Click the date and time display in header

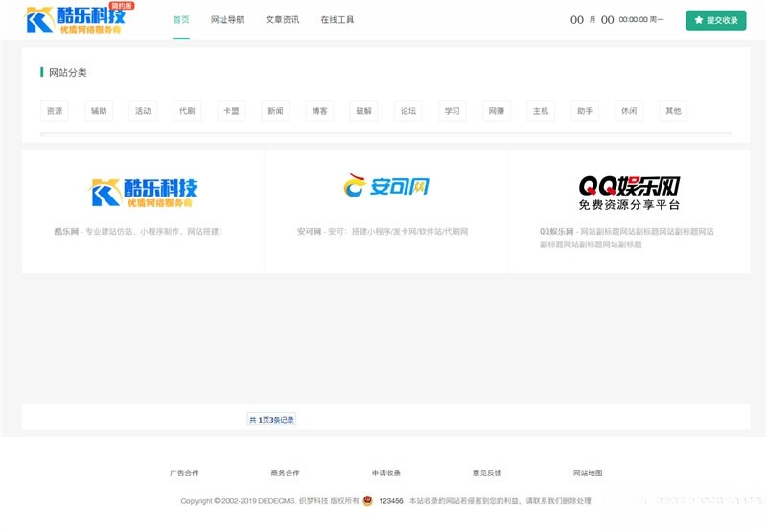pyautogui.click(x=616, y=19)
